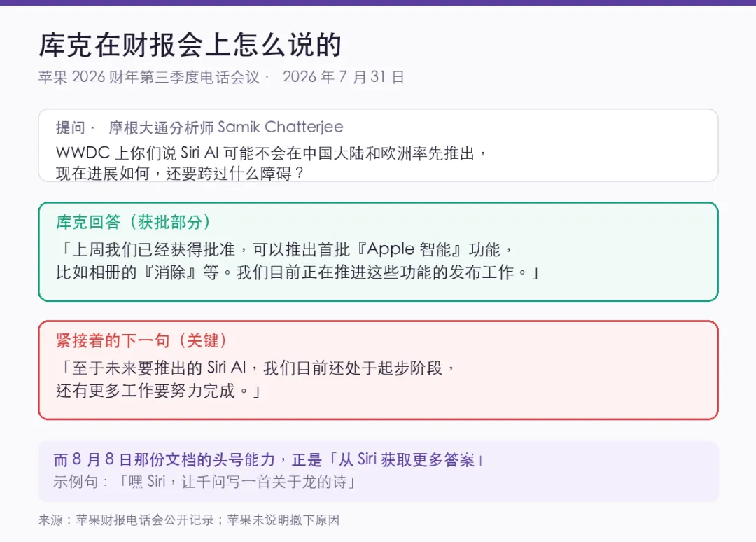The width and height of the screenshot is (756, 542).
Task: Click line 还有更多工作要努力完成。
Action: click(x=159, y=391)
